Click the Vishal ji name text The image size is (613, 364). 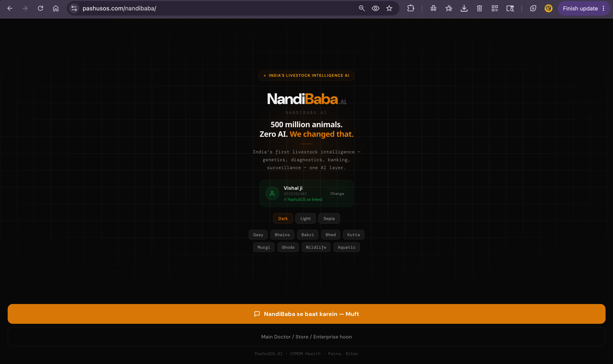coord(293,188)
